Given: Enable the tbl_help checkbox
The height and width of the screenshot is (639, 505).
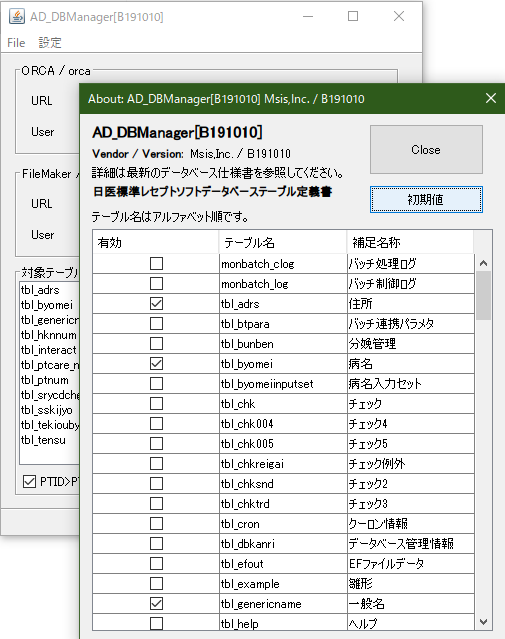Looking at the screenshot, I should pos(157,624).
